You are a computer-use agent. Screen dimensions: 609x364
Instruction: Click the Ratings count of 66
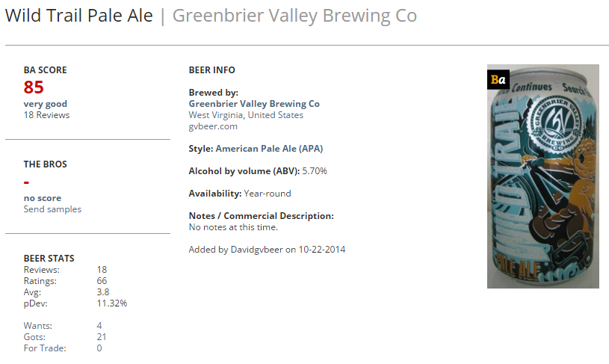pos(102,281)
